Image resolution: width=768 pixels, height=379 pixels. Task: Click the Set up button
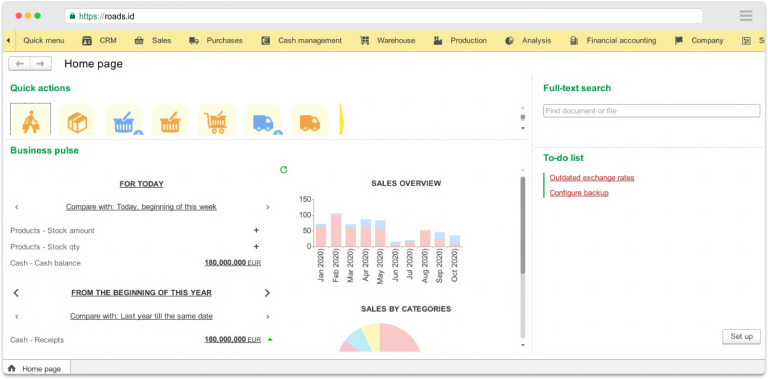742,336
